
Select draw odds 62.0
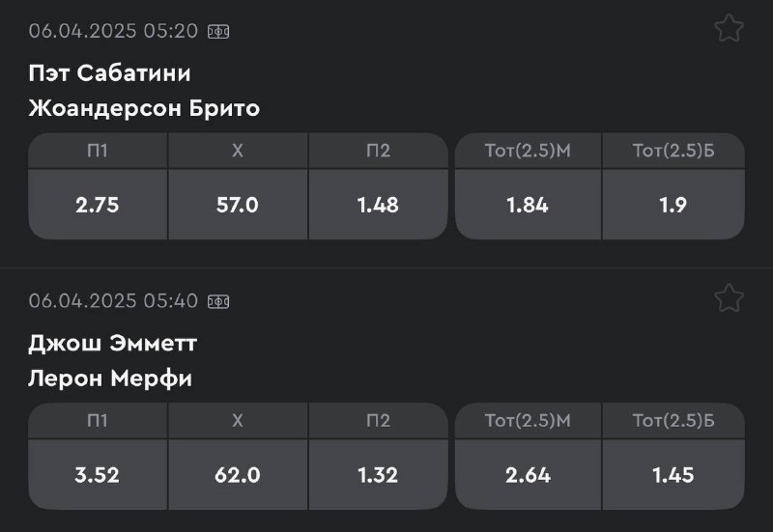coord(238,475)
